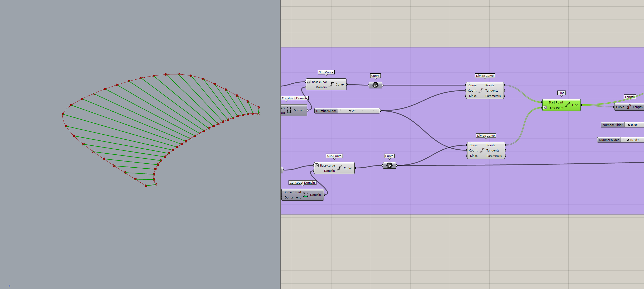Select the Curve hexagon parameter after lower Sub Curve
644x289 pixels.
[389, 165]
